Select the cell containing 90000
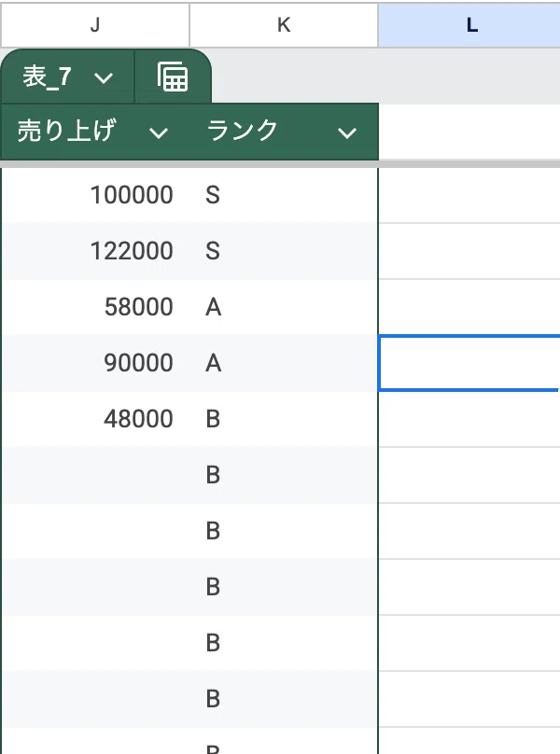 click(95, 363)
